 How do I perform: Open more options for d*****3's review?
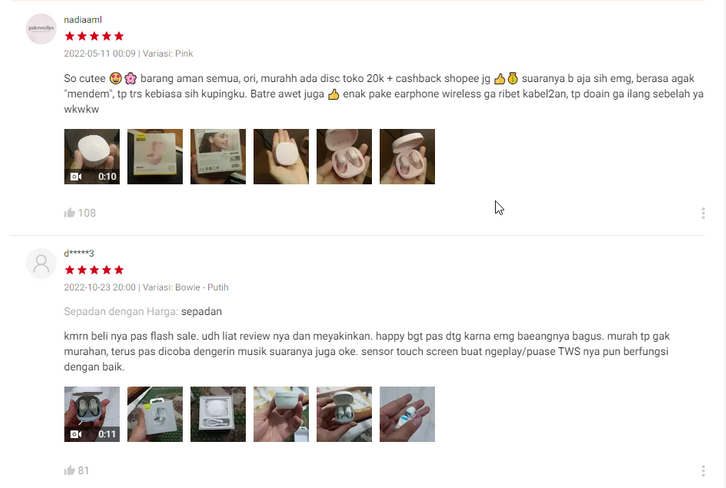tap(703, 471)
